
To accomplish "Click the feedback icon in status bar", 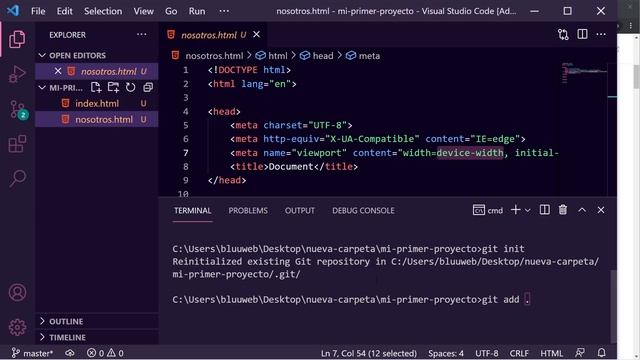I will coord(580,353).
